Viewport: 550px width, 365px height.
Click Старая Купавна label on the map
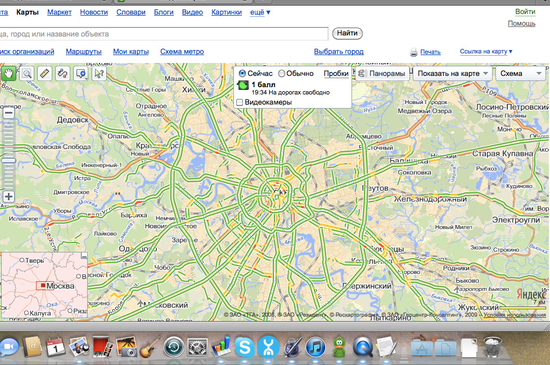[x=502, y=154]
